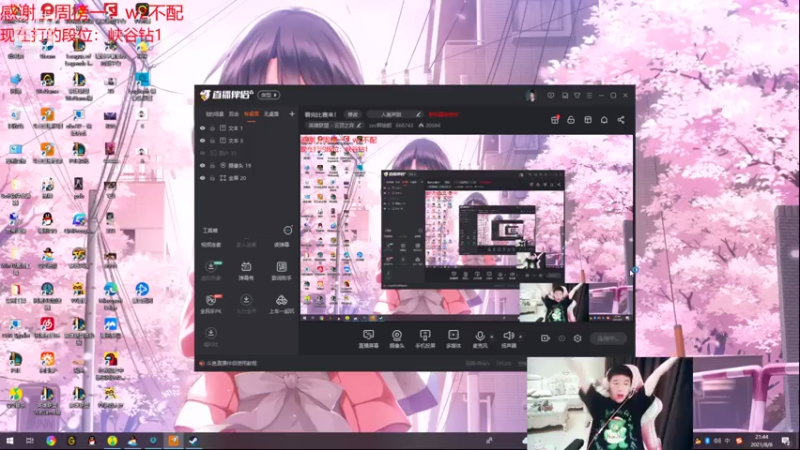Open the 上车一起玩 tool

pos(281,304)
